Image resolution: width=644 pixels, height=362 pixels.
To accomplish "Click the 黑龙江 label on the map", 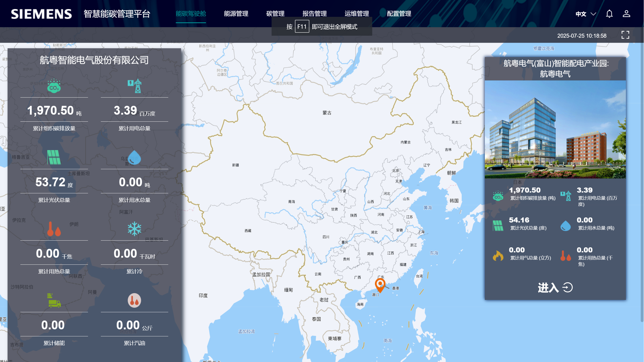I will [457, 122].
